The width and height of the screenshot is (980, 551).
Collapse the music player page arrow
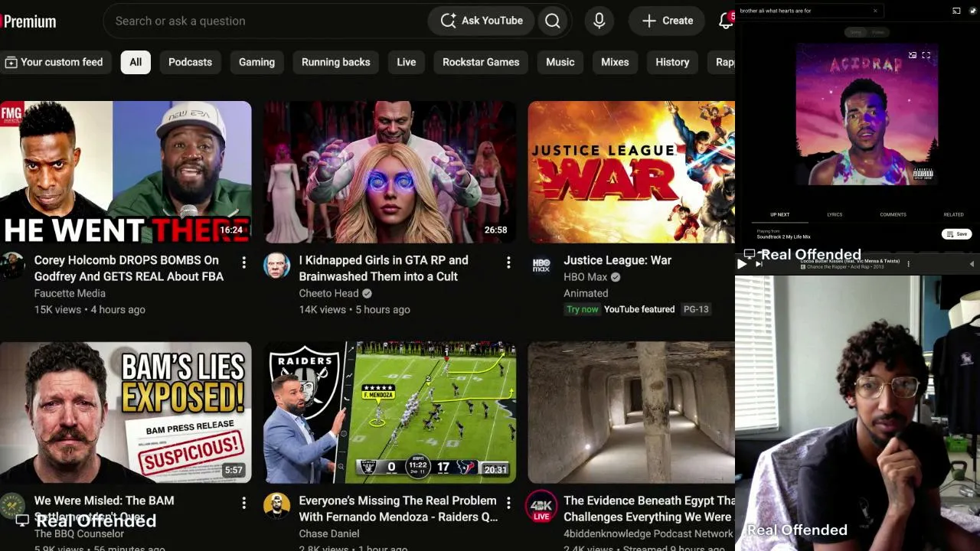tap(972, 264)
